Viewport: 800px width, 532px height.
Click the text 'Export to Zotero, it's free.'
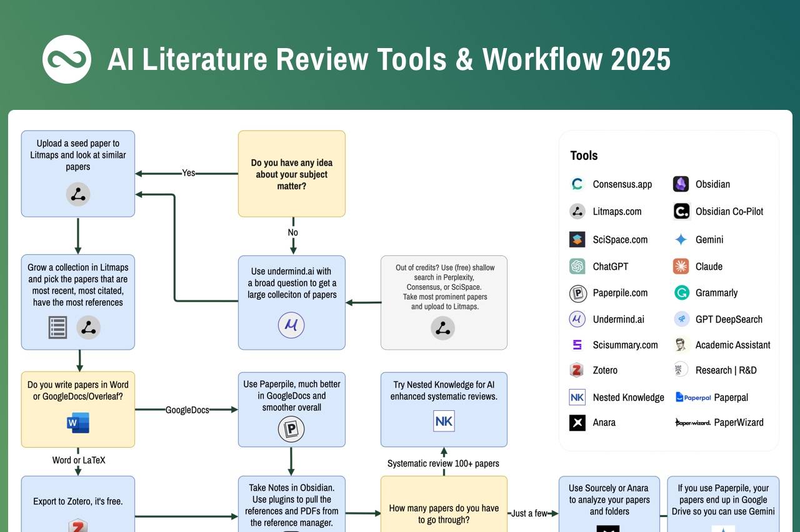pos(78,501)
